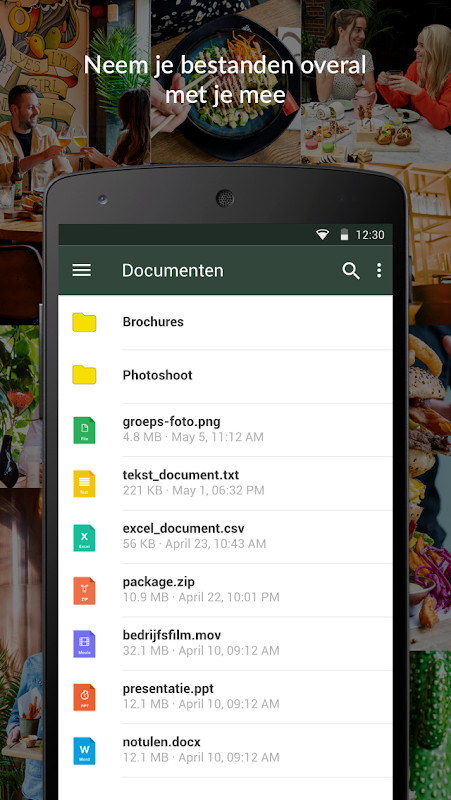
Task: Tap the 12:30 clock in status bar
Action: pyautogui.click(x=370, y=235)
